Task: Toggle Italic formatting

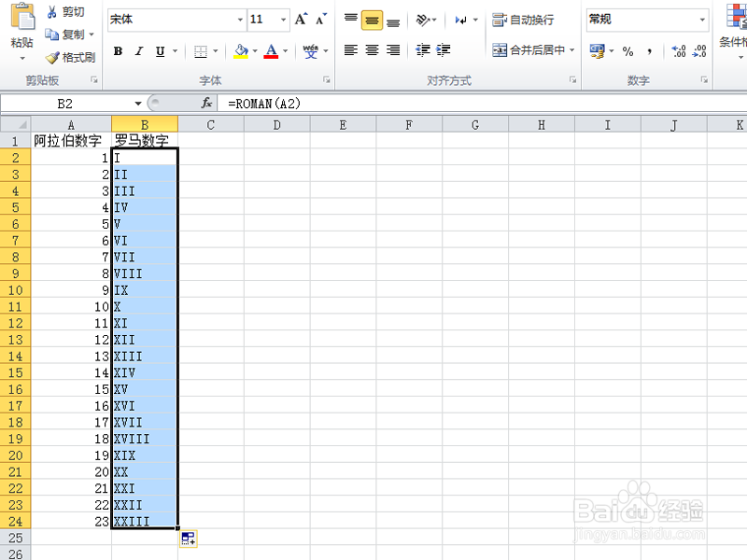Action: [x=139, y=51]
